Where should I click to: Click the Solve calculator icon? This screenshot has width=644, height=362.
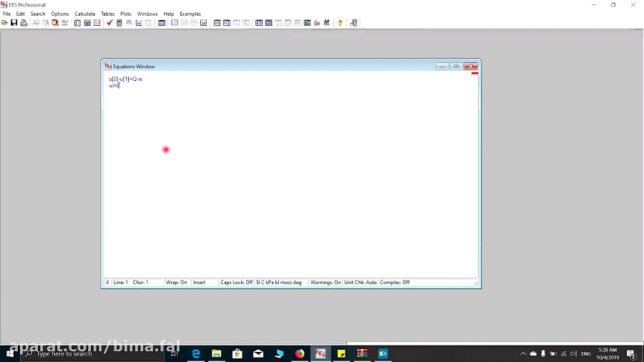click(x=119, y=23)
